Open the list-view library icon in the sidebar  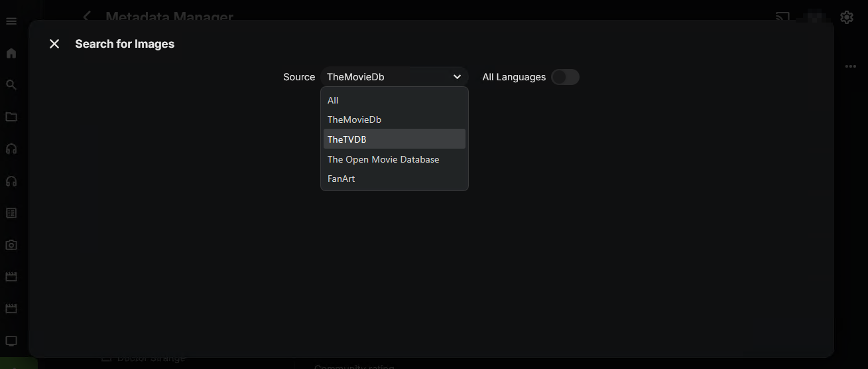coord(11,213)
